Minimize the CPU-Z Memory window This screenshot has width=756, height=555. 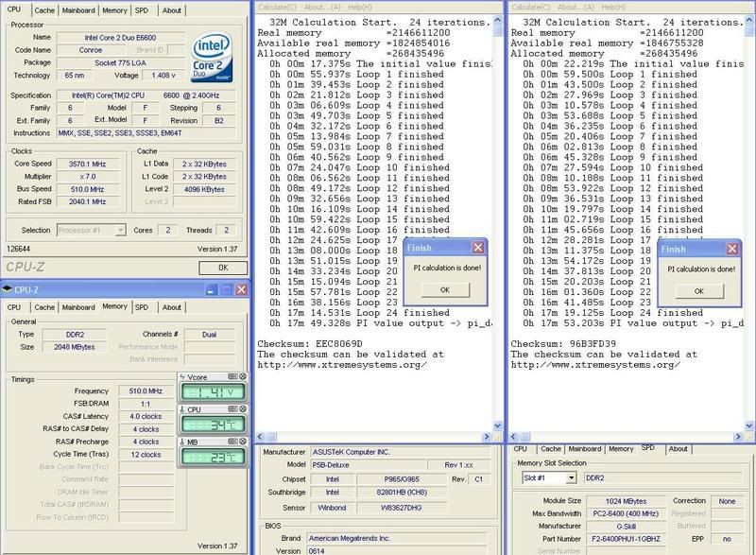[211, 290]
